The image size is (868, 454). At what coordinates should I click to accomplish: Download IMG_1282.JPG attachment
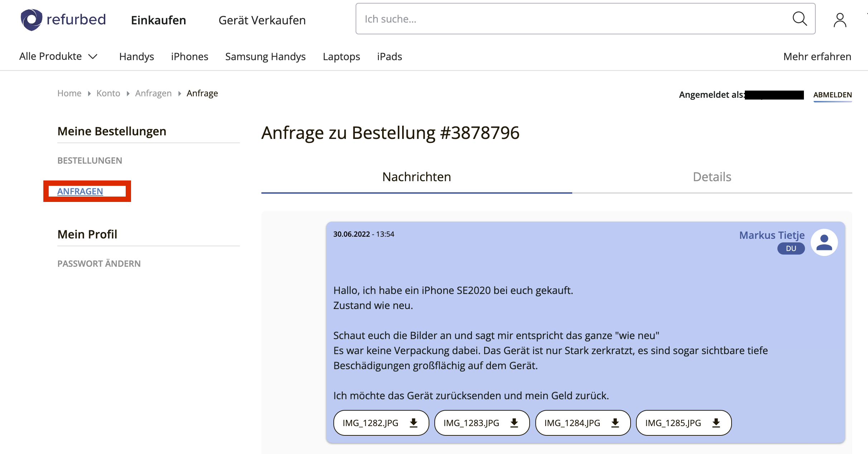381,423
